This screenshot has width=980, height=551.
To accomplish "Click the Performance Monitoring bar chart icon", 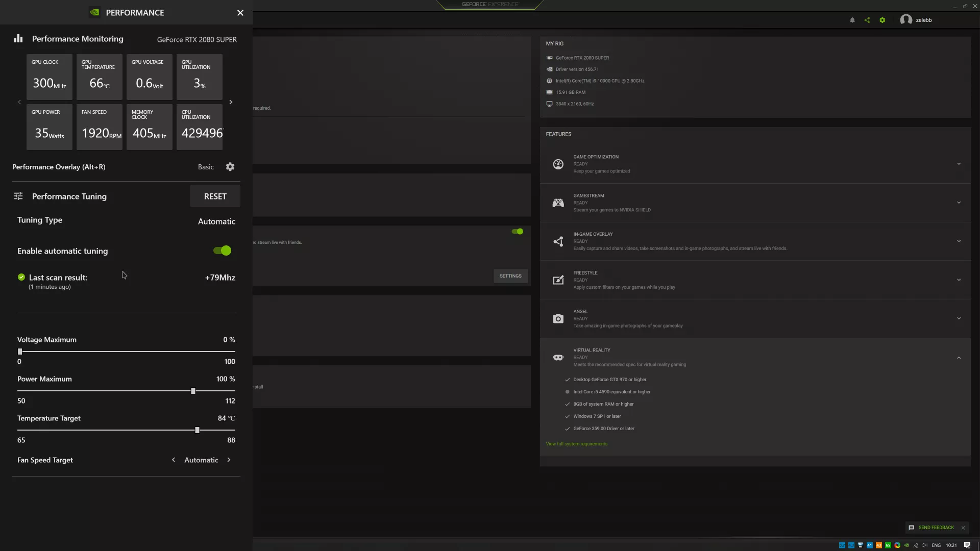I will tap(18, 39).
